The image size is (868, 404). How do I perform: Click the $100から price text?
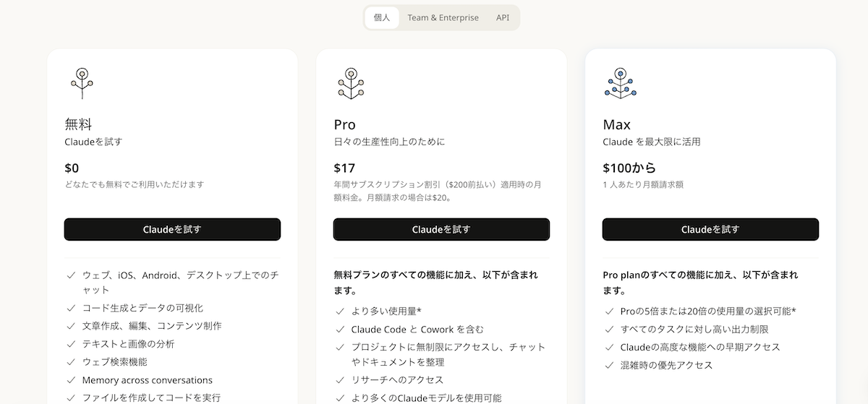pos(629,168)
